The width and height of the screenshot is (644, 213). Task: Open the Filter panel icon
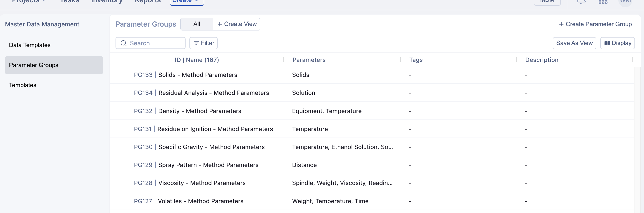pyautogui.click(x=196, y=43)
